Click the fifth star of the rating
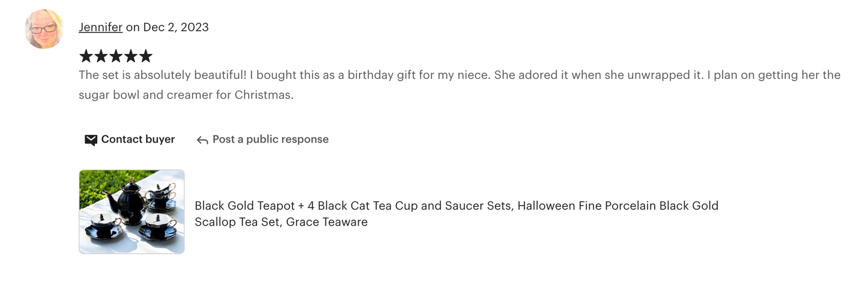The height and width of the screenshot is (284, 868). 145,57
